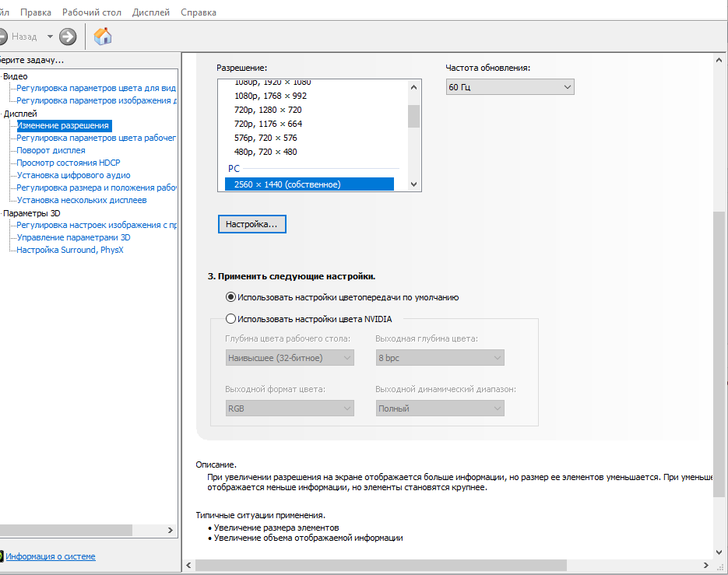The width and height of the screenshot is (728, 575).
Task: Click main pane horizontal scroll left arrow
Action: (188, 565)
